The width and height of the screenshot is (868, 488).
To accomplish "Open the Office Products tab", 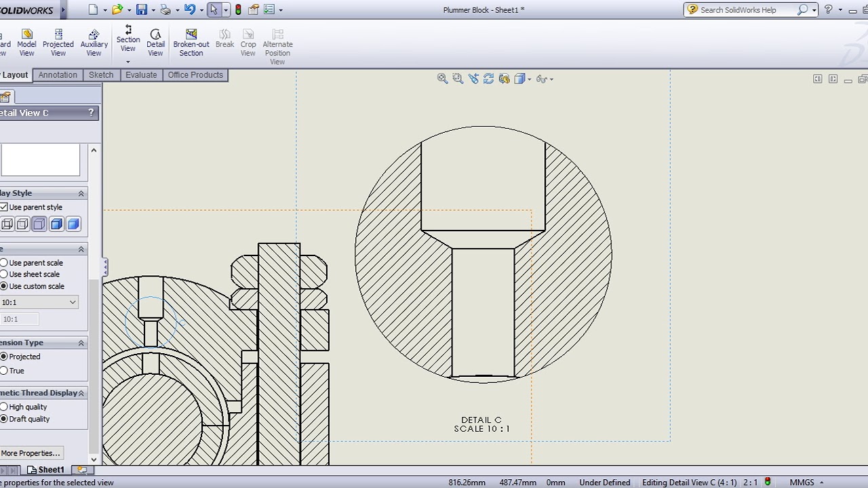I will 195,75.
